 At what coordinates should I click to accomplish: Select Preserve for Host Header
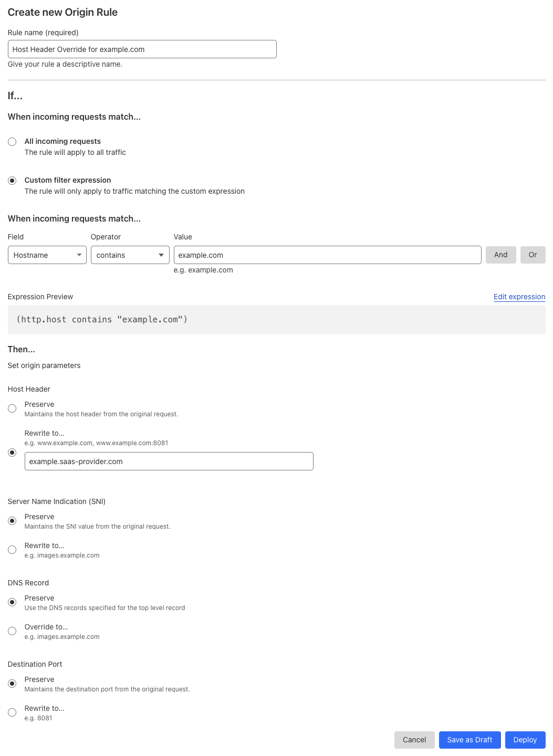(x=12, y=408)
